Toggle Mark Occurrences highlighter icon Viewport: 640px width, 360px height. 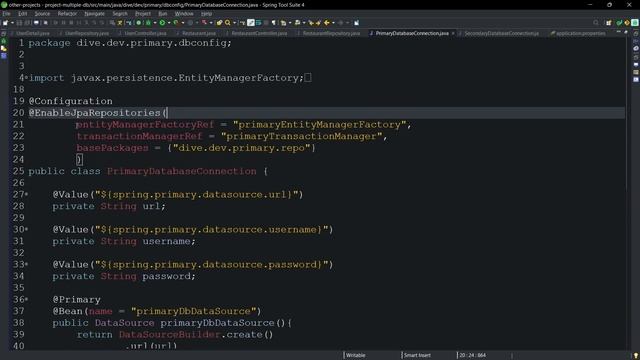251,22
